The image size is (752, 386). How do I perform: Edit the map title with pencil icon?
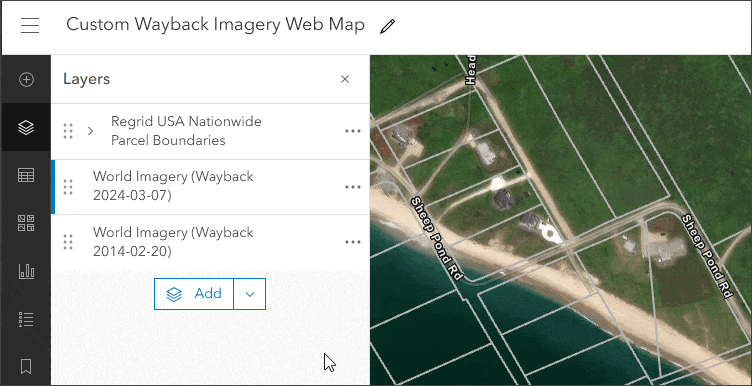click(x=387, y=26)
